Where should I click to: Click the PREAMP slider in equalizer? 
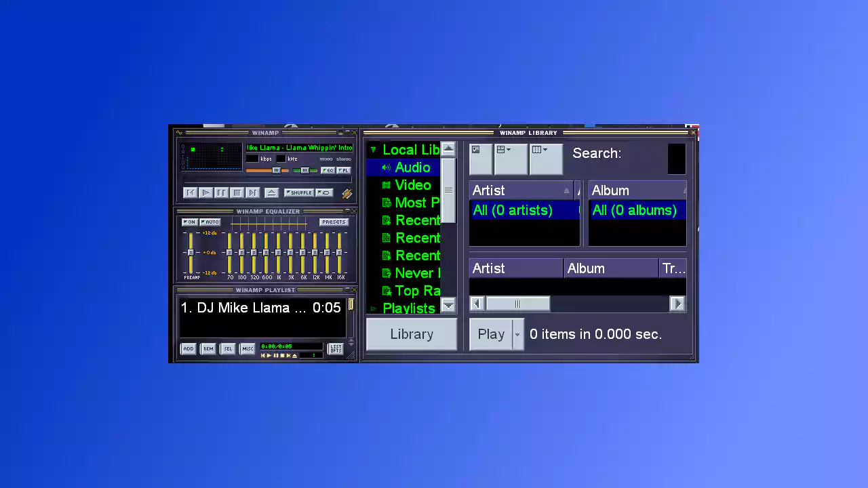(x=191, y=252)
